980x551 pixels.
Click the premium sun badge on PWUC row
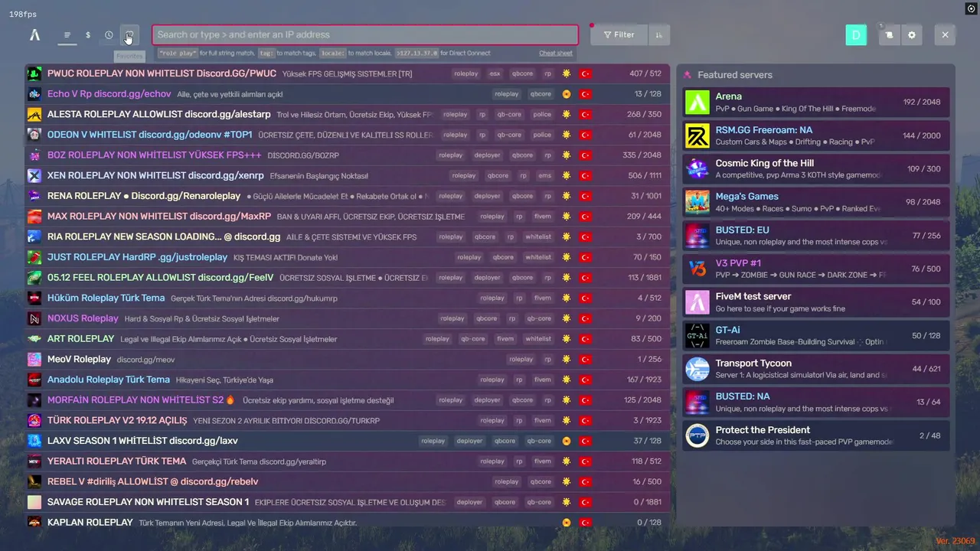567,73
